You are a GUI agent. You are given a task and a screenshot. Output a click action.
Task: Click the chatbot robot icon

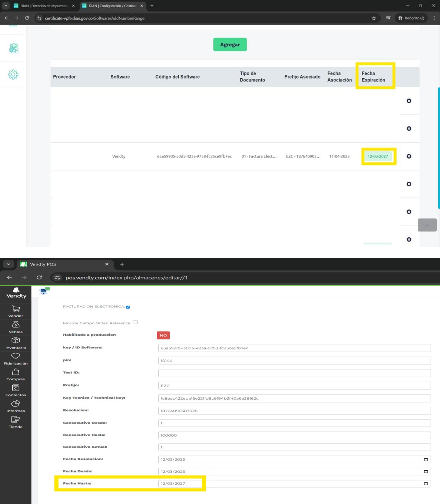pos(44,291)
